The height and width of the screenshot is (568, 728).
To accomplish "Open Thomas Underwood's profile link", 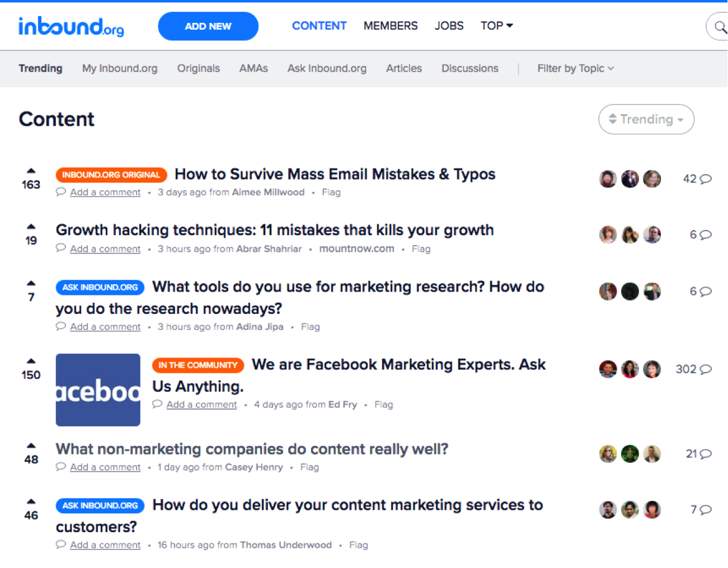I will [285, 544].
